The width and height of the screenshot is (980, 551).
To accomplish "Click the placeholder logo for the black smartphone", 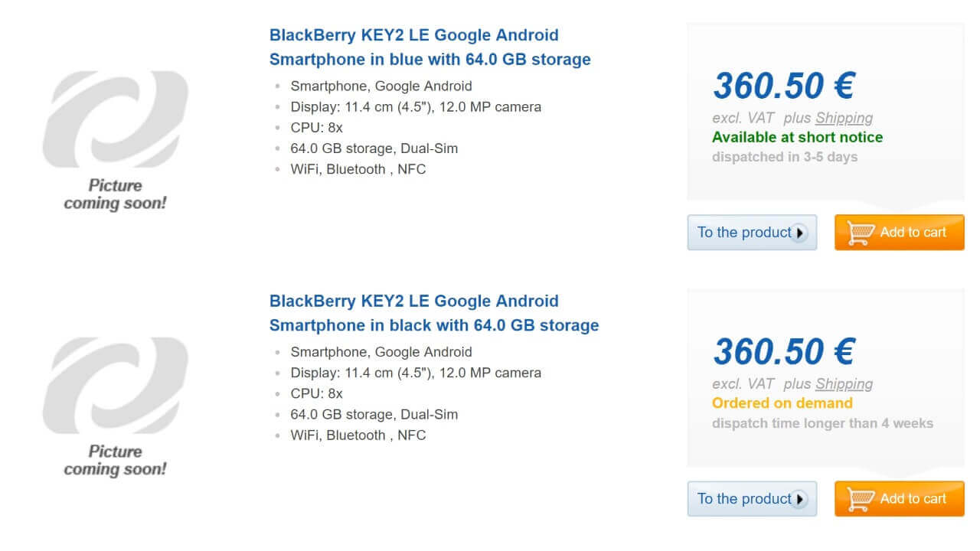I will click(115, 385).
